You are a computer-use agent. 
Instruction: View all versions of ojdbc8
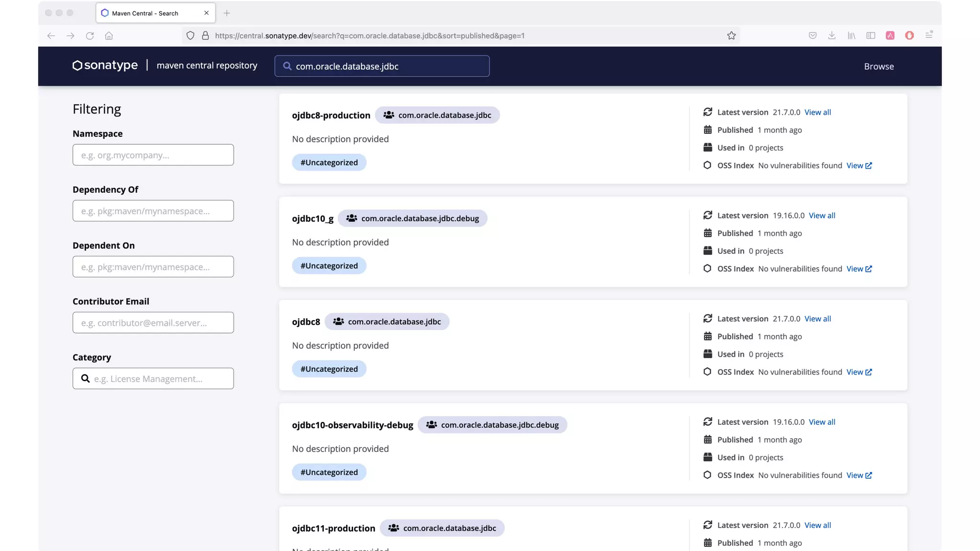click(817, 319)
